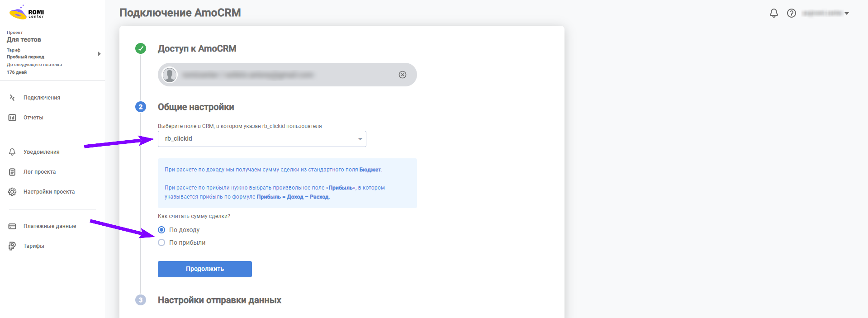This screenshot has height=318, width=868.
Task: Go to Платежные данные section
Action: 50,226
